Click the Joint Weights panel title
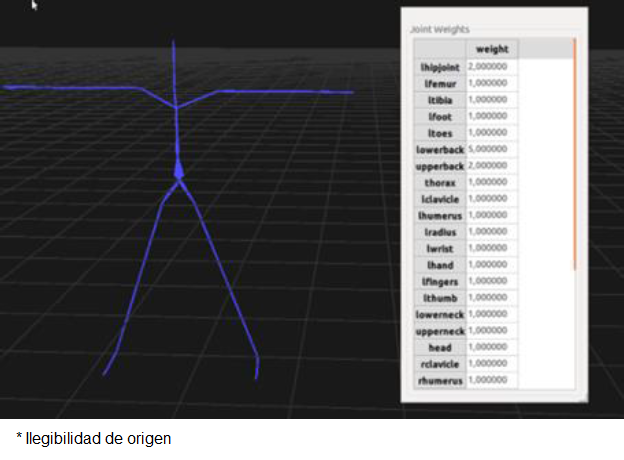Viewport: 624px width, 460px height. point(440,30)
